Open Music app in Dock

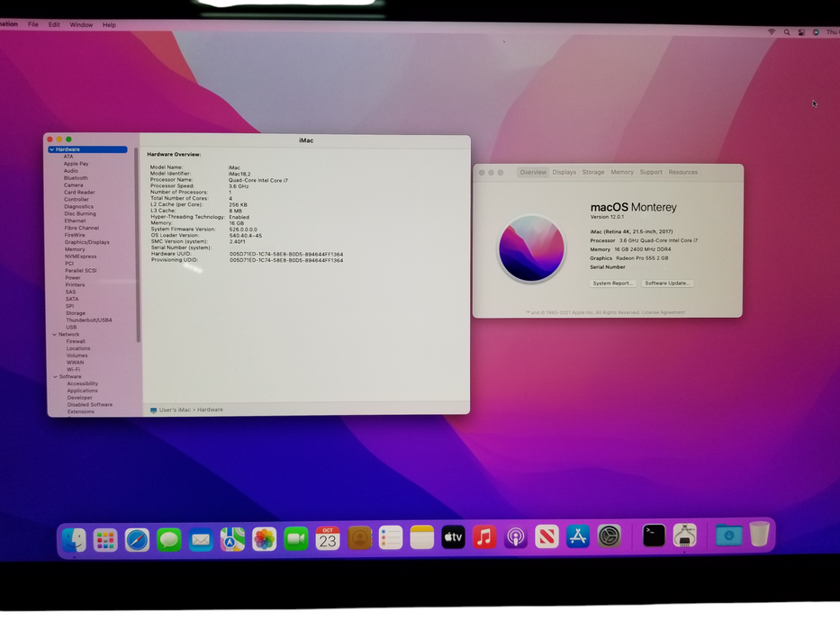pos(484,536)
